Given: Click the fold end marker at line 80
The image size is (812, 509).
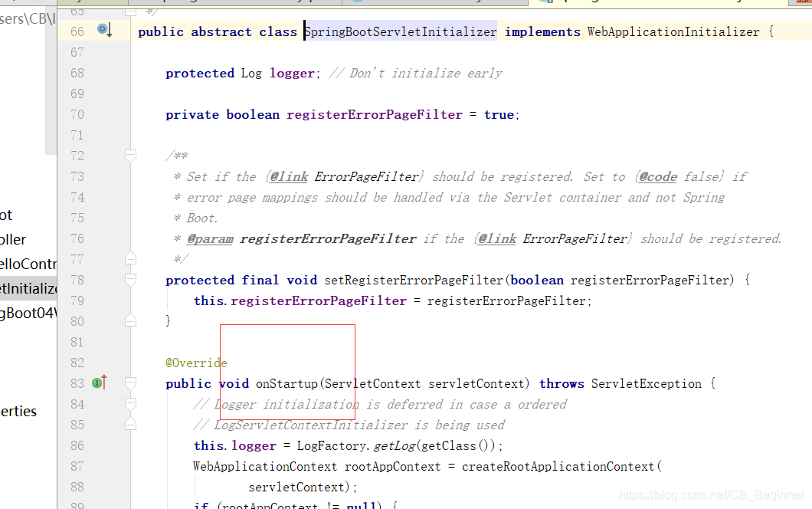Looking at the screenshot, I should tap(130, 321).
